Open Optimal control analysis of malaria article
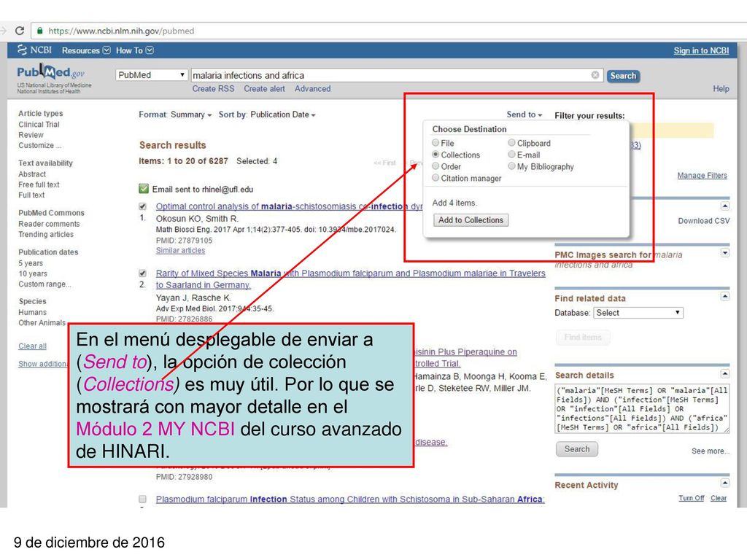Image resolution: width=747 pixels, height=560 pixels. [x=289, y=206]
